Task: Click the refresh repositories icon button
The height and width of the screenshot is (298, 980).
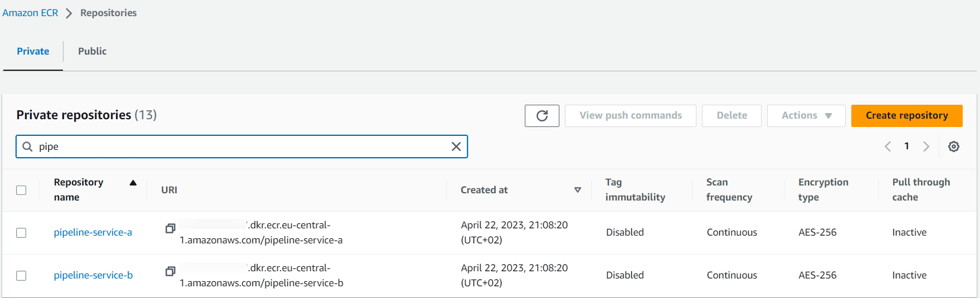Action: tap(542, 116)
